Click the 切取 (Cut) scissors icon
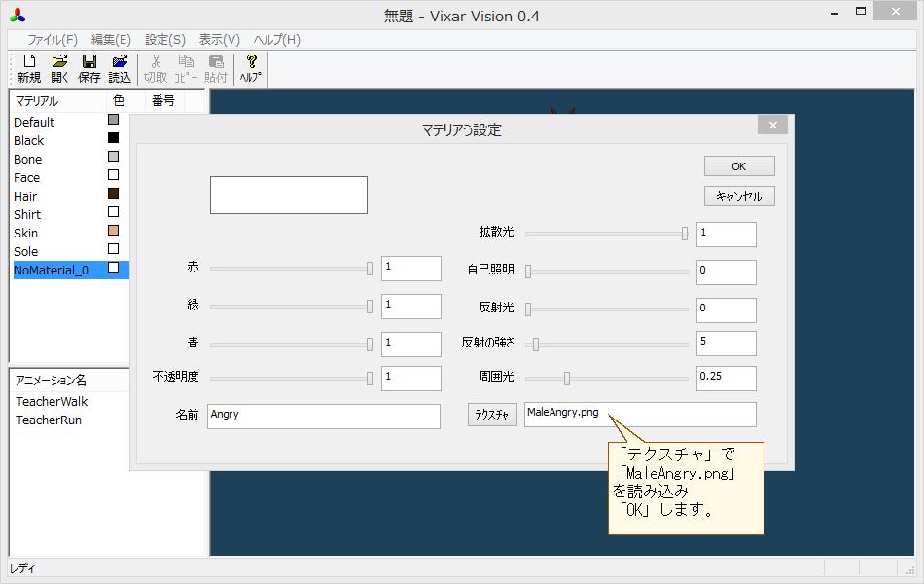The image size is (924, 584). click(x=154, y=62)
